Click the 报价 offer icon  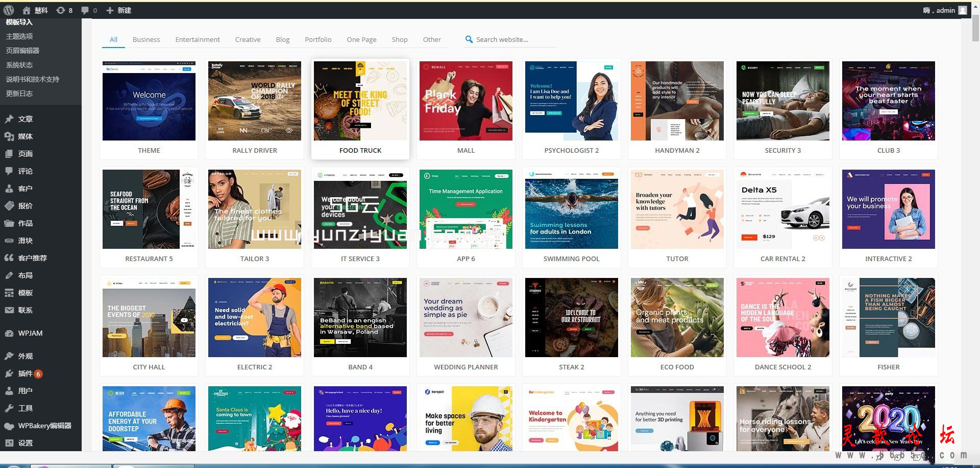9,206
